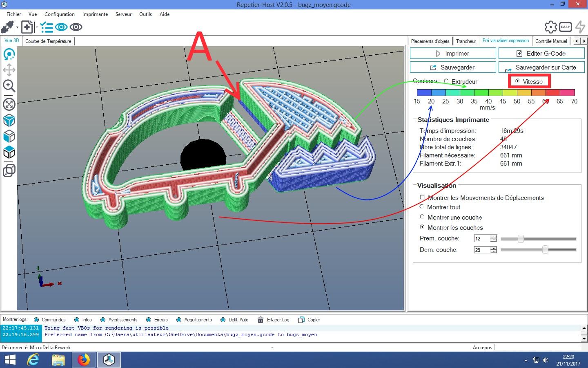Open the Trancheur tab
Viewport: 588px width, 368px height.
click(466, 41)
